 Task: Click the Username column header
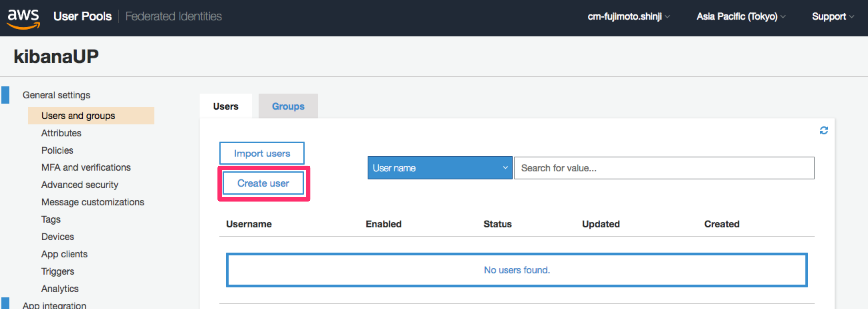(249, 224)
